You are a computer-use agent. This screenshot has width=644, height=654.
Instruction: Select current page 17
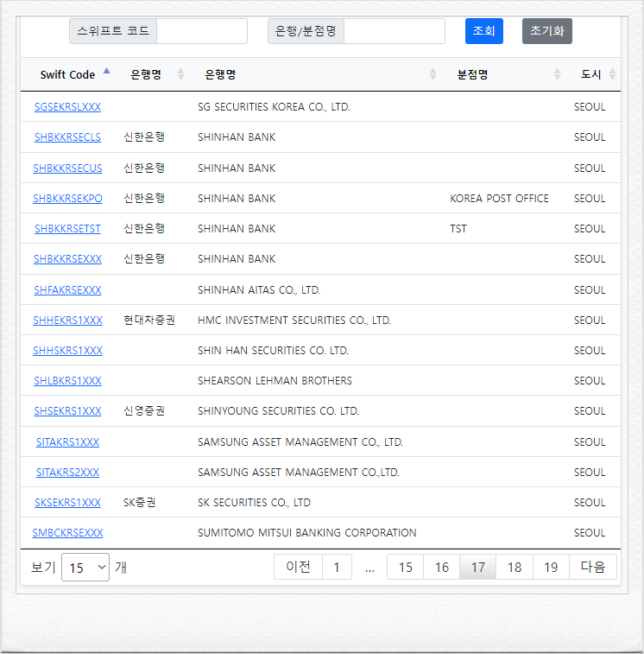click(x=477, y=567)
